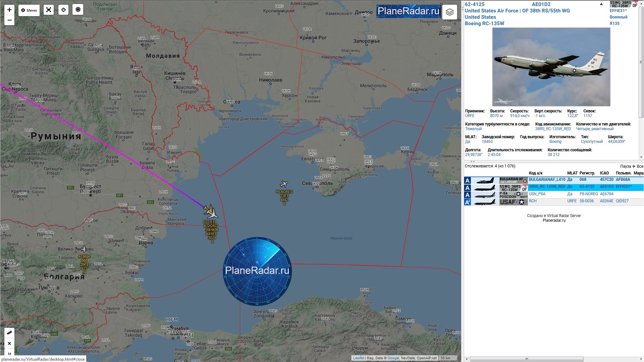Click ICAO AE6784 in the list
This screenshot has height=362, width=644.
[x=607, y=194]
